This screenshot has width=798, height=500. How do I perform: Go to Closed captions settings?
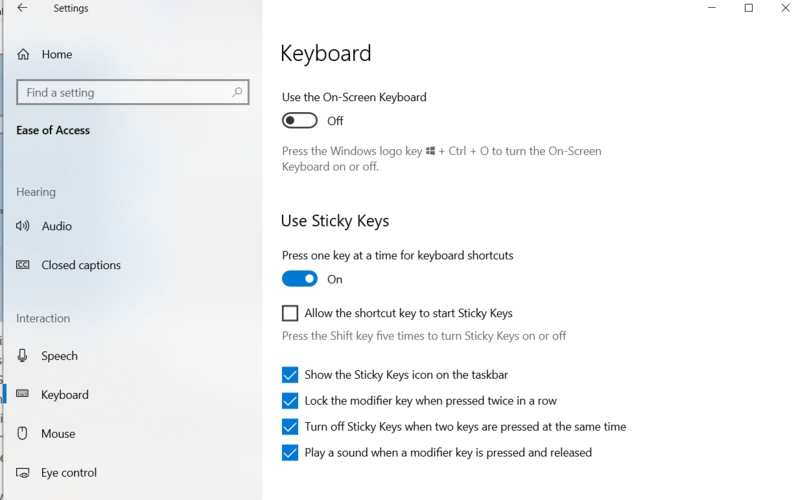coord(81,266)
